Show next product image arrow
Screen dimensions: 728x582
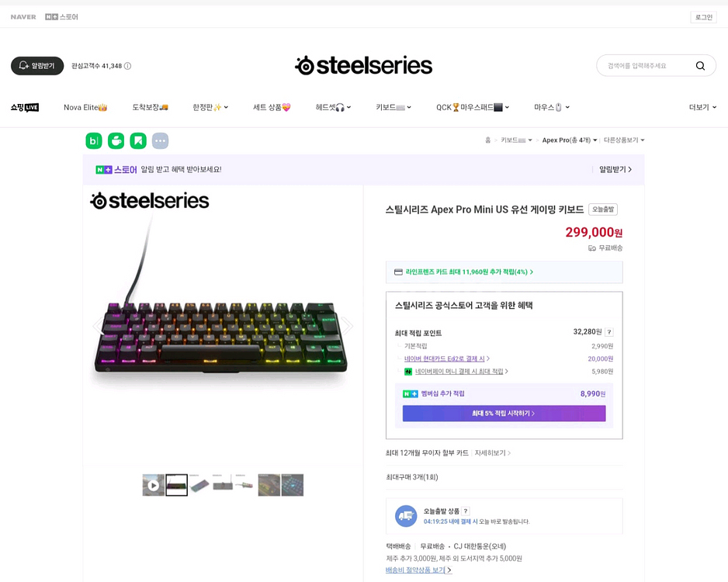[347, 326]
